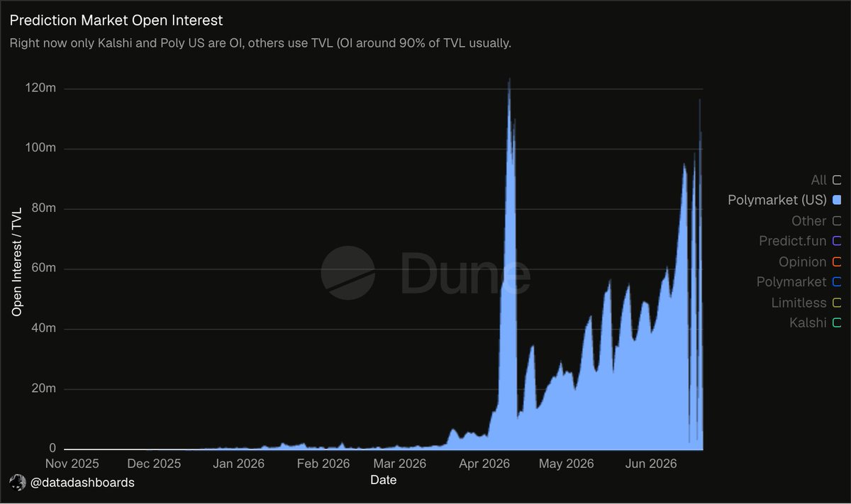
Task: Toggle the Kalshi legend box
Action: (x=837, y=323)
